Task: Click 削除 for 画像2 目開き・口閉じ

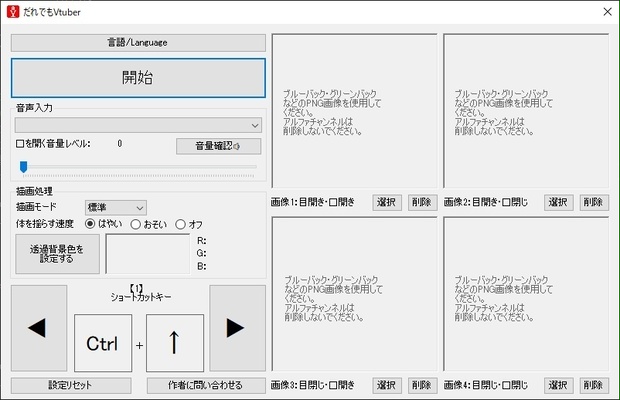Action: [594, 202]
